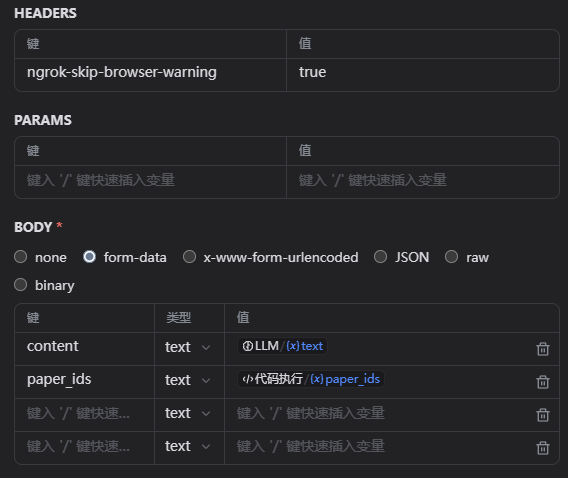
Task: Open type dropdown for paper_ids row
Action: 188,380
